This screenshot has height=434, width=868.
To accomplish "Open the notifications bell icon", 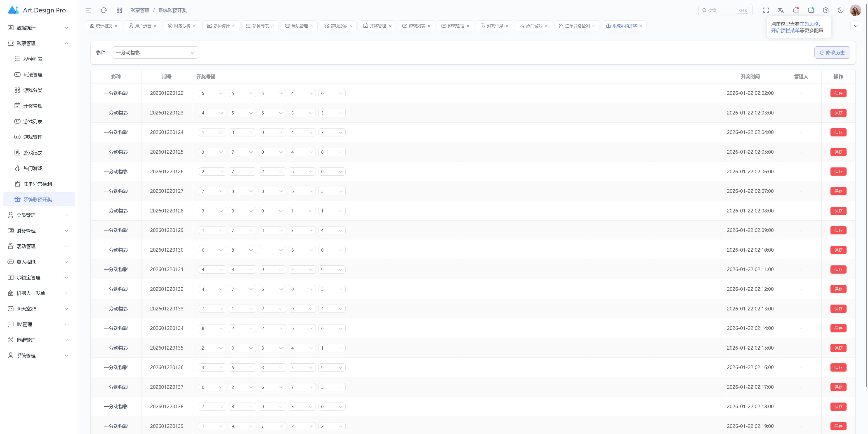I will 796,10.
